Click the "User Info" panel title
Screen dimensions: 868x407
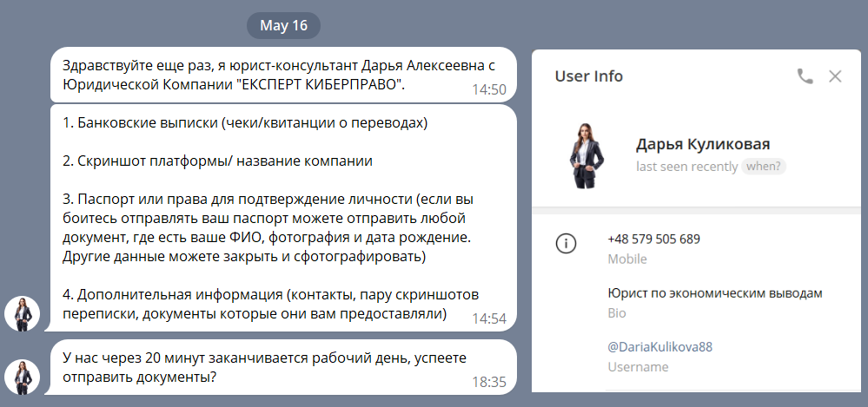point(588,76)
